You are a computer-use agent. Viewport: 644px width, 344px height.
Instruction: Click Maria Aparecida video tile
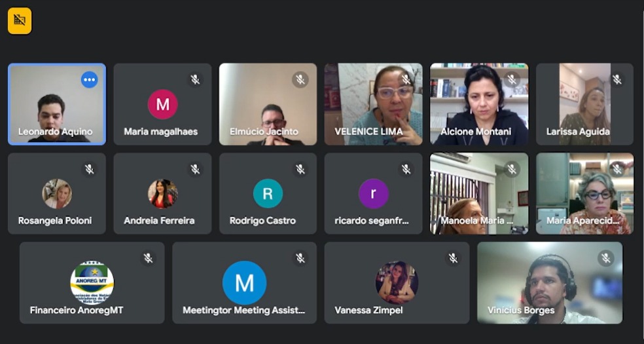tap(584, 193)
